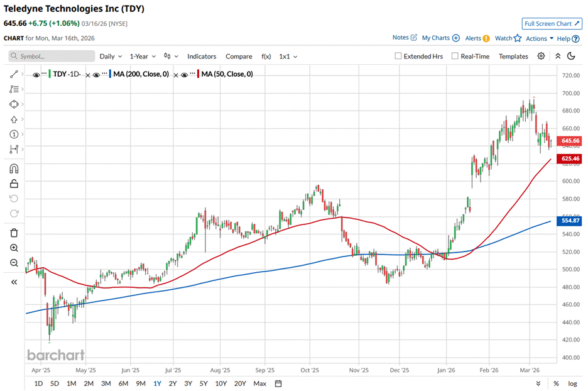The height and width of the screenshot is (391, 588).
Task: Click the Full Screen Chart button
Action: 551,24
